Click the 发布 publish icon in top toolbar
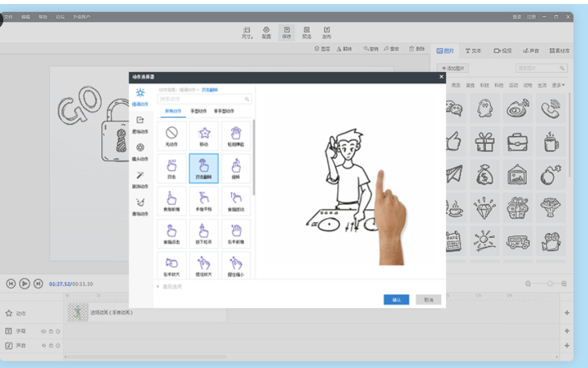This screenshot has height=368, width=588. (327, 33)
